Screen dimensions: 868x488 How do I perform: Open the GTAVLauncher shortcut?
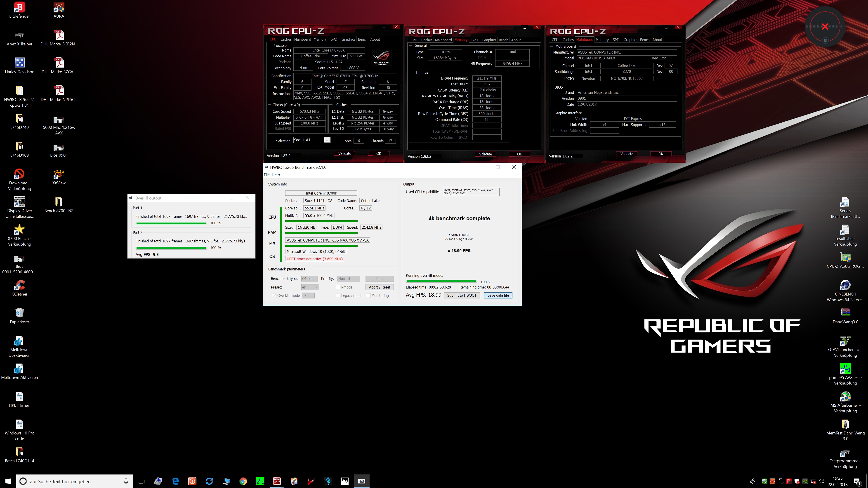[845, 347]
